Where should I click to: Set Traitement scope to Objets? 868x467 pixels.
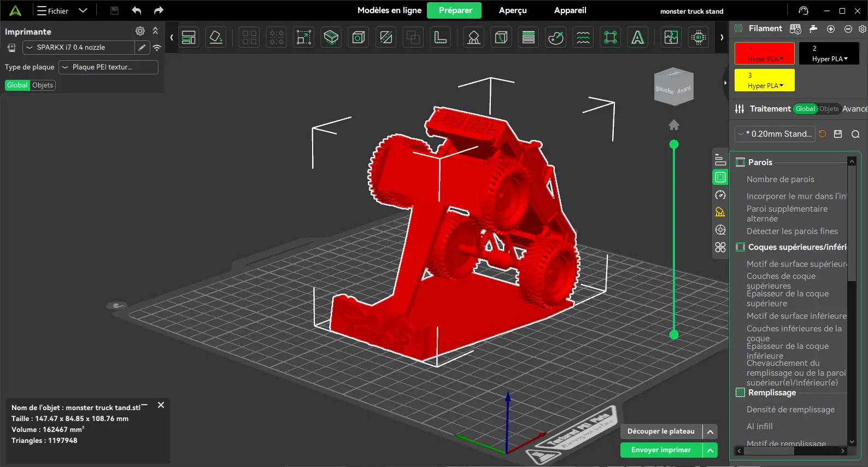tap(829, 109)
